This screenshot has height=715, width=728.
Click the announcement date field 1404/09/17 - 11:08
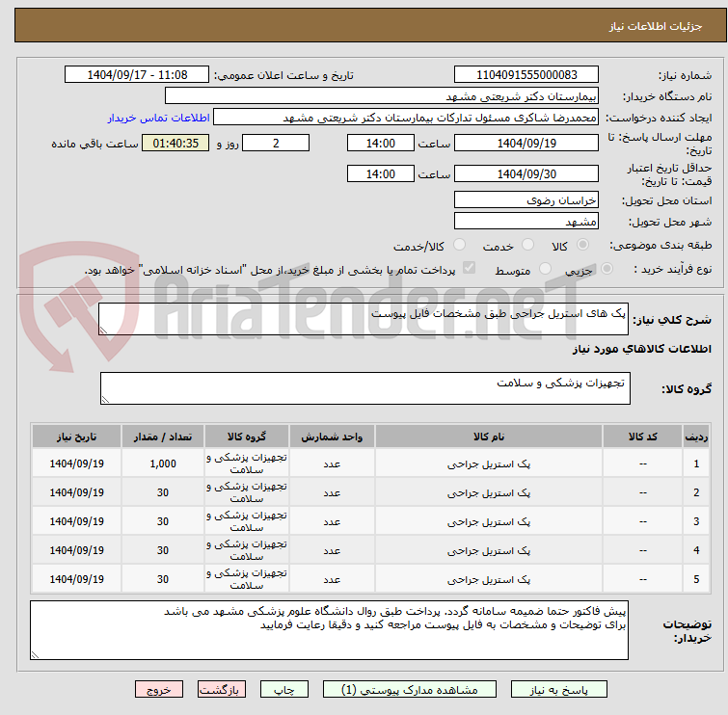coord(137,75)
